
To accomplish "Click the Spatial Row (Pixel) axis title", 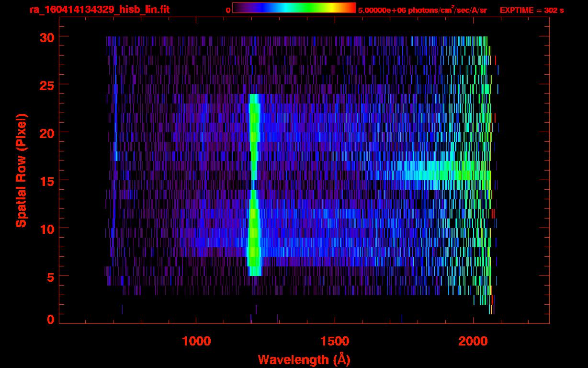I will pos(21,171).
